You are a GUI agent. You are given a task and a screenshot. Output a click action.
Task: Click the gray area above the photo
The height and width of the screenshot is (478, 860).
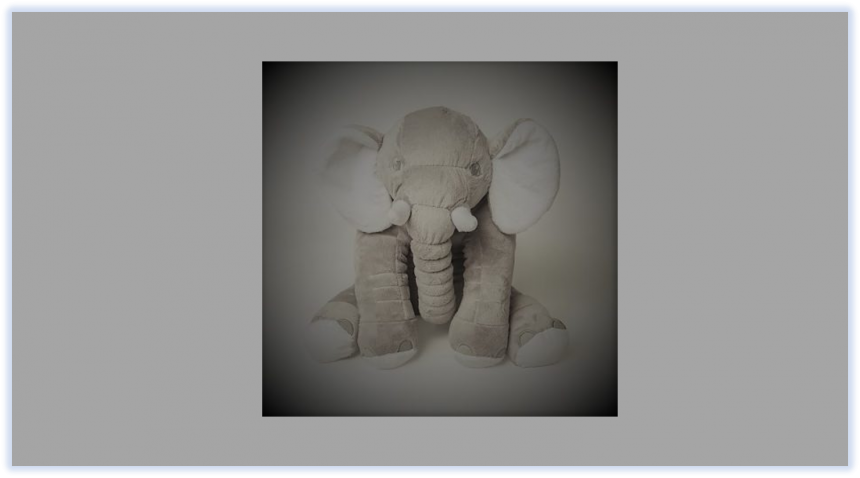(440, 36)
